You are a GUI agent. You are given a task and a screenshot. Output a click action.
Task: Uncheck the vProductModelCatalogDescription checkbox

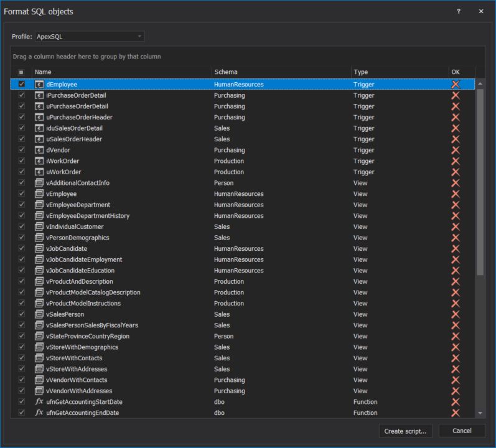[x=22, y=292]
